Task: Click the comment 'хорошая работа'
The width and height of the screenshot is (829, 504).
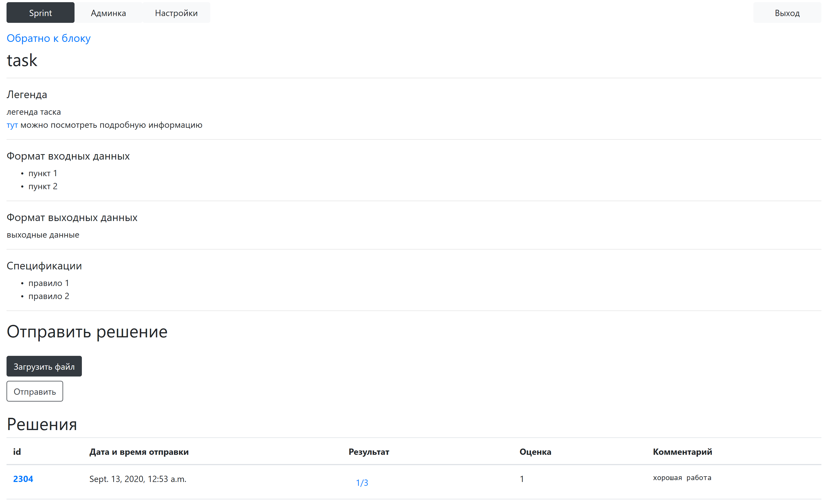Action: point(682,478)
